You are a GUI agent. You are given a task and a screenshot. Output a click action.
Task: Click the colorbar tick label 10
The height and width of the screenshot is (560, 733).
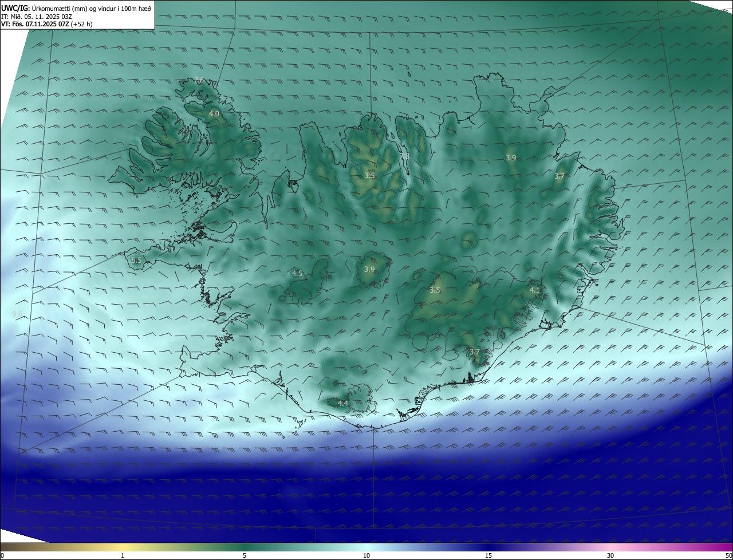pos(366,555)
